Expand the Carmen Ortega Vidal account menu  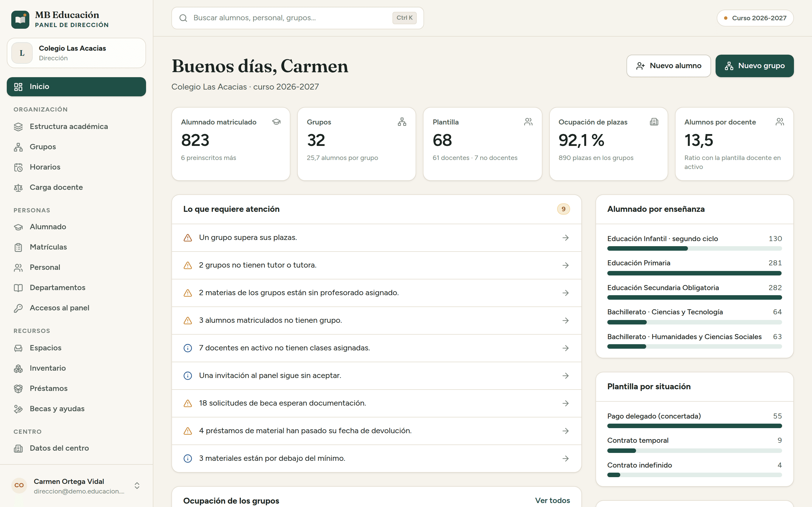point(137,486)
